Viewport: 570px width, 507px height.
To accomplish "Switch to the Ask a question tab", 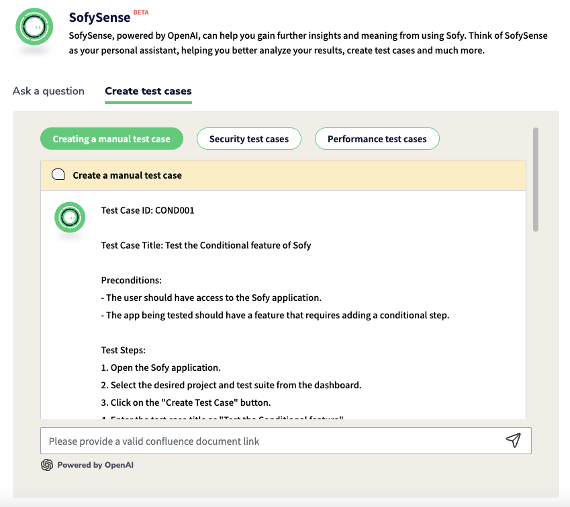I will tap(48, 91).
